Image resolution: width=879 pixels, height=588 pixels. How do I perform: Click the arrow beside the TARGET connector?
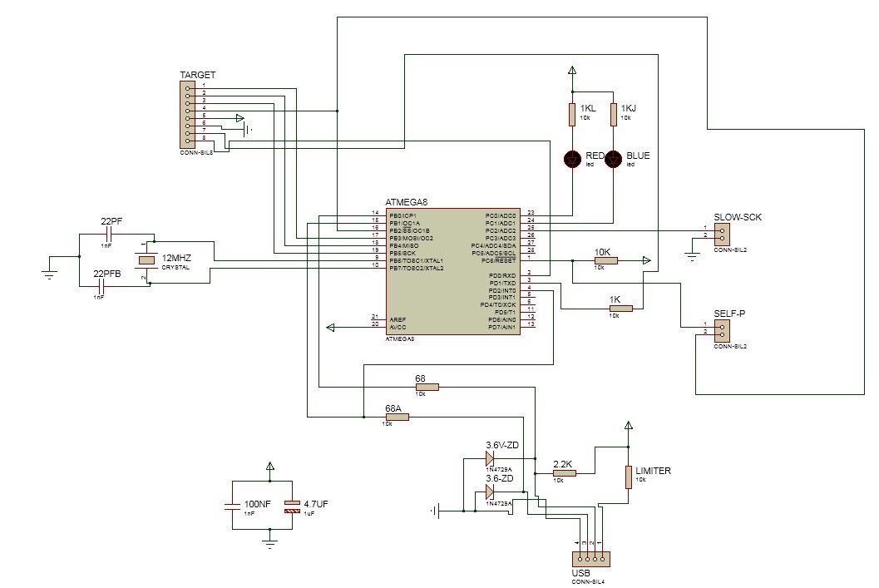tap(240, 118)
